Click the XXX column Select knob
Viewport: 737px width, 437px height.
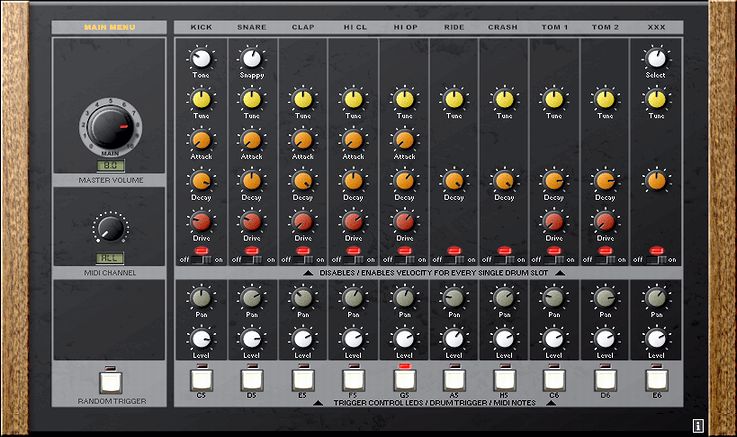[656, 58]
